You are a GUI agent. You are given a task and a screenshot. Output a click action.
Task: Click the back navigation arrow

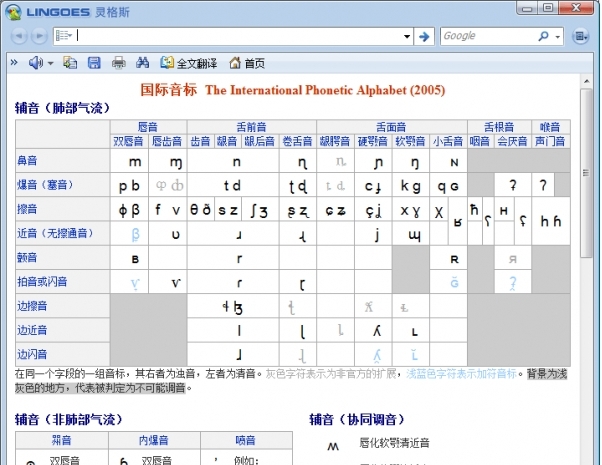(20, 36)
